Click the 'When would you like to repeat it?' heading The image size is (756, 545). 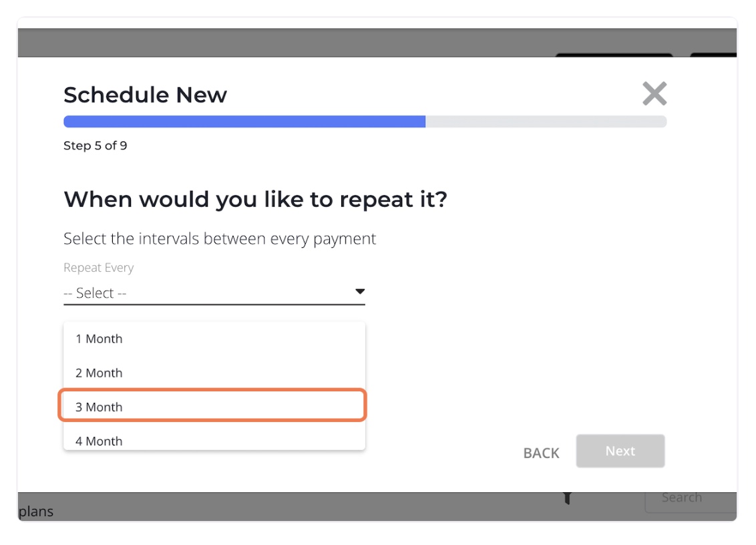tap(255, 199)
